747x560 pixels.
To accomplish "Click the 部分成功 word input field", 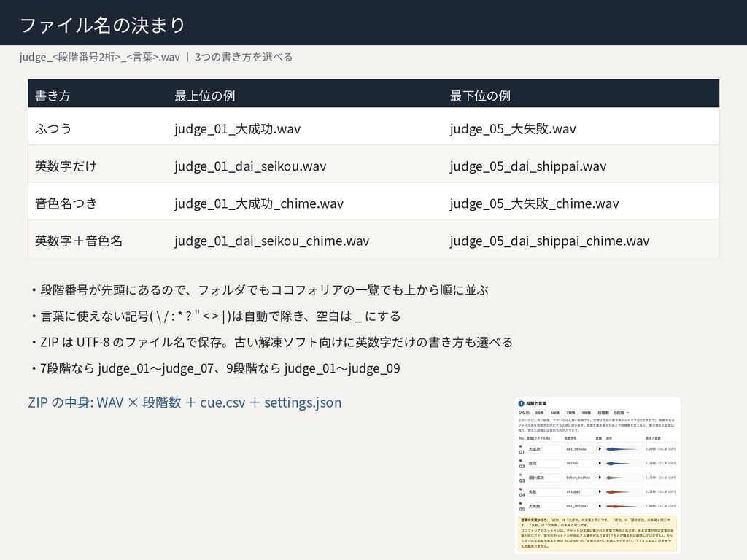I will 544,478.
